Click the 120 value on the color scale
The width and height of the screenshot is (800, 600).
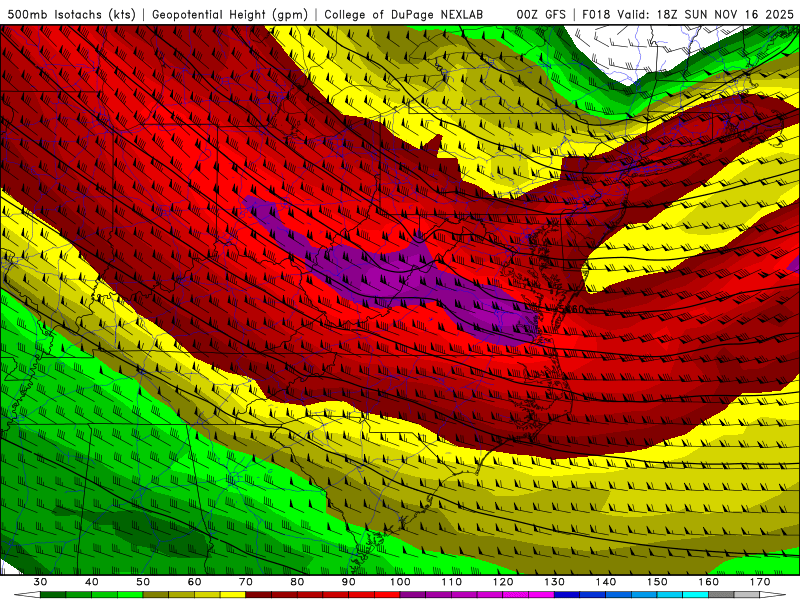503,582
